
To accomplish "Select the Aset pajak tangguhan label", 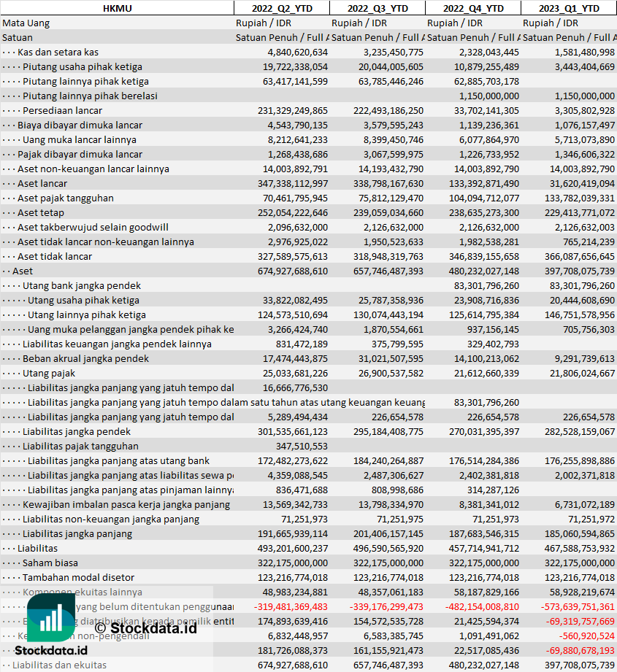I will [x=65, y=198].
